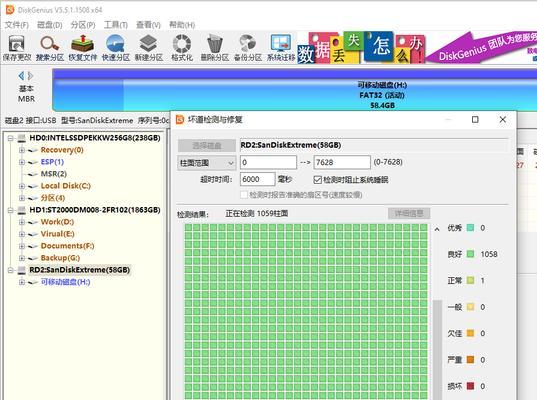Click the General (一般) pale yellow swatch
Viewport: 537px width, 400px height.
point(471,307)
